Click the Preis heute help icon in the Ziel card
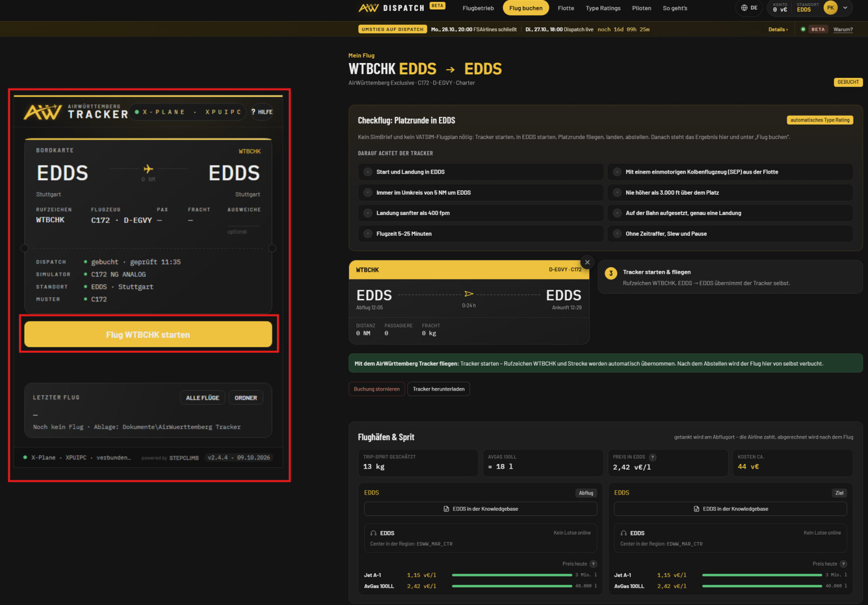This screenshot has width=868, height=605. [x=844, y=564]
